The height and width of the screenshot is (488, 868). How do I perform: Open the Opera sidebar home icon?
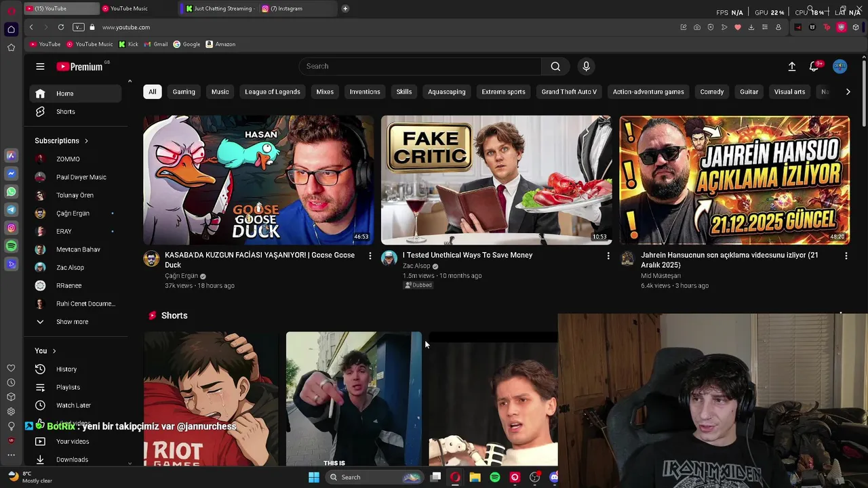tap(11, 29)
